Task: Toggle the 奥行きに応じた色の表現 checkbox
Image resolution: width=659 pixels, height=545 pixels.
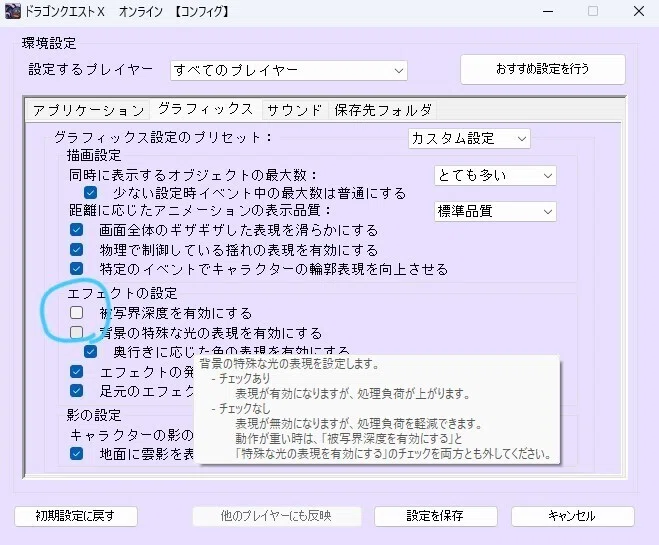Action: click(90, 352)
